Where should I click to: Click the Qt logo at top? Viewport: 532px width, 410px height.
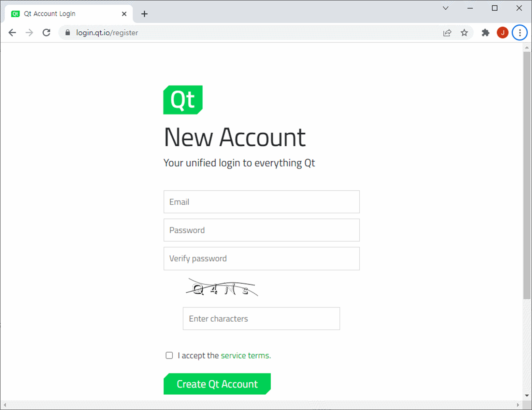[x=183, y=100]
